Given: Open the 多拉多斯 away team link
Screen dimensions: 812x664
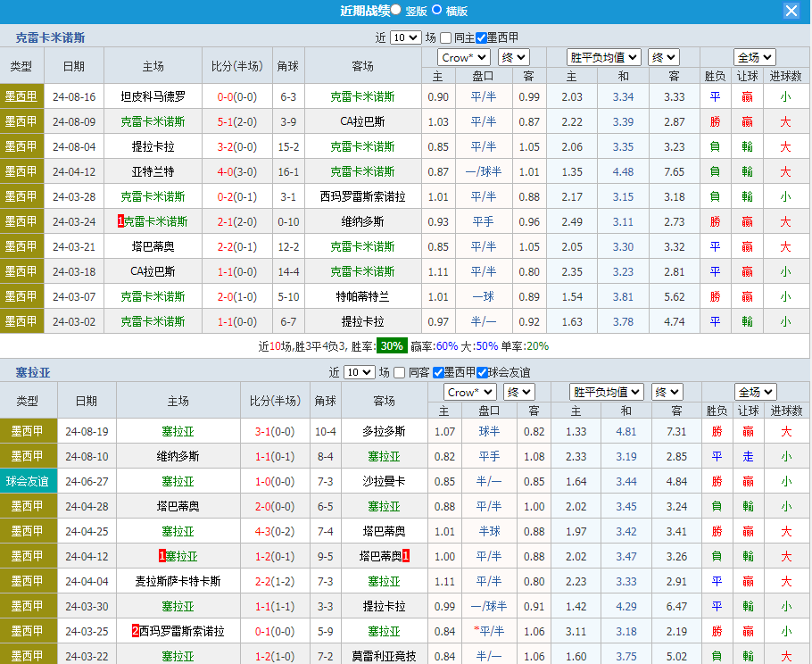Looking at the screenshot, I should pyautogui.click(x=385, y=431).
